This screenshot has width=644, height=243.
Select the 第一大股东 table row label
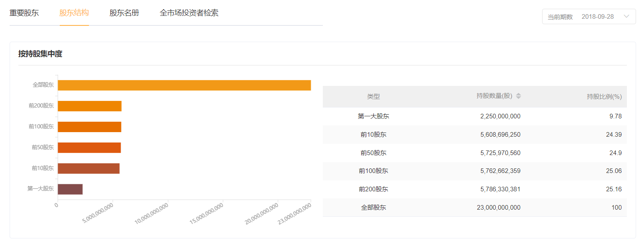373,116
